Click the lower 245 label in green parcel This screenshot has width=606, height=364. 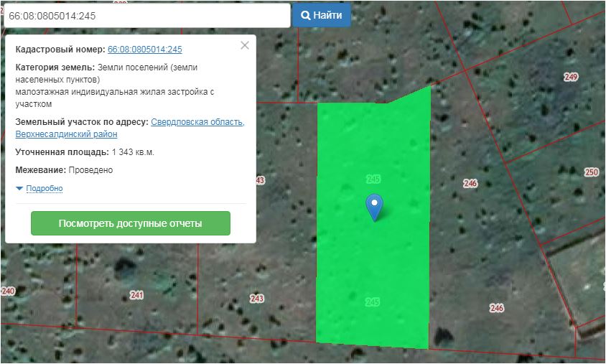click(x=372, y=302)
